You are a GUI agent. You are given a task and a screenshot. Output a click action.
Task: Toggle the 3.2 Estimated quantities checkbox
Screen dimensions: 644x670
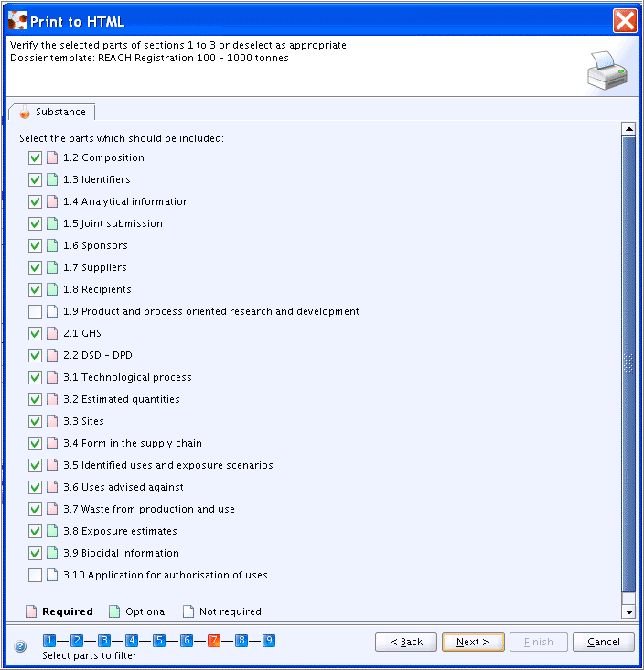pos(35,399)
